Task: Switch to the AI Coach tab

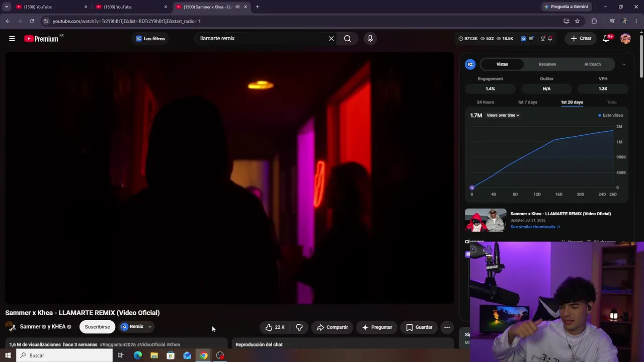Action: [592, 64]
